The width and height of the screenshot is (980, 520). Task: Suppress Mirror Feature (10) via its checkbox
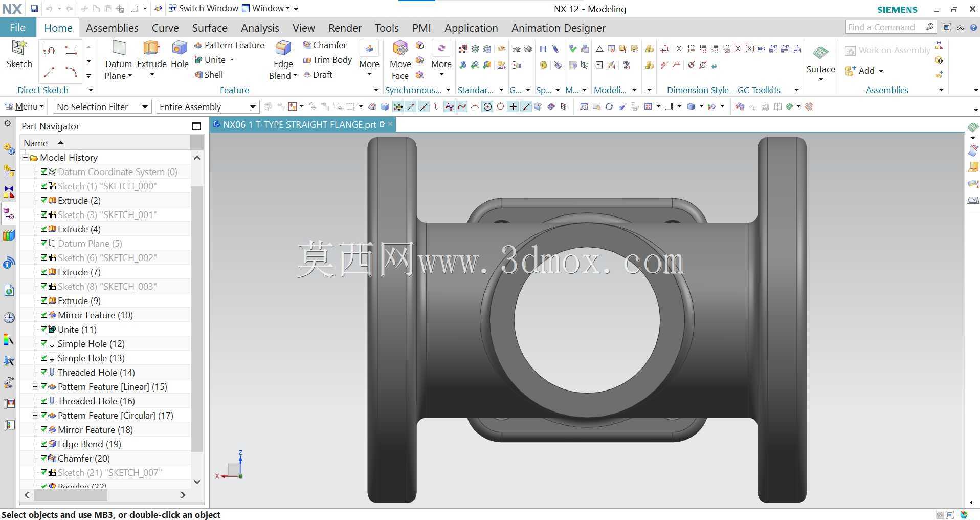(44, 315)
